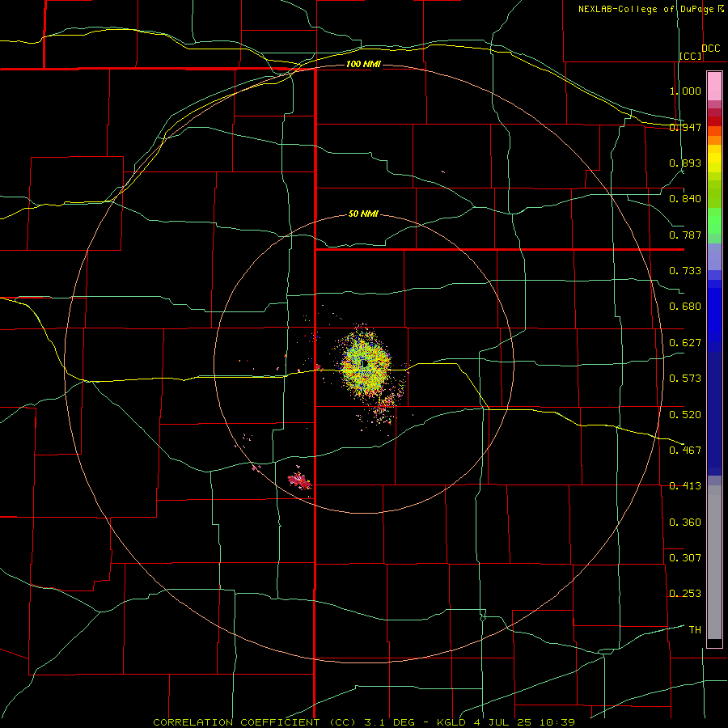Click the 0.947 color scale value
Image resolution: width=728 pixels, height=728 pixels.
685,127
